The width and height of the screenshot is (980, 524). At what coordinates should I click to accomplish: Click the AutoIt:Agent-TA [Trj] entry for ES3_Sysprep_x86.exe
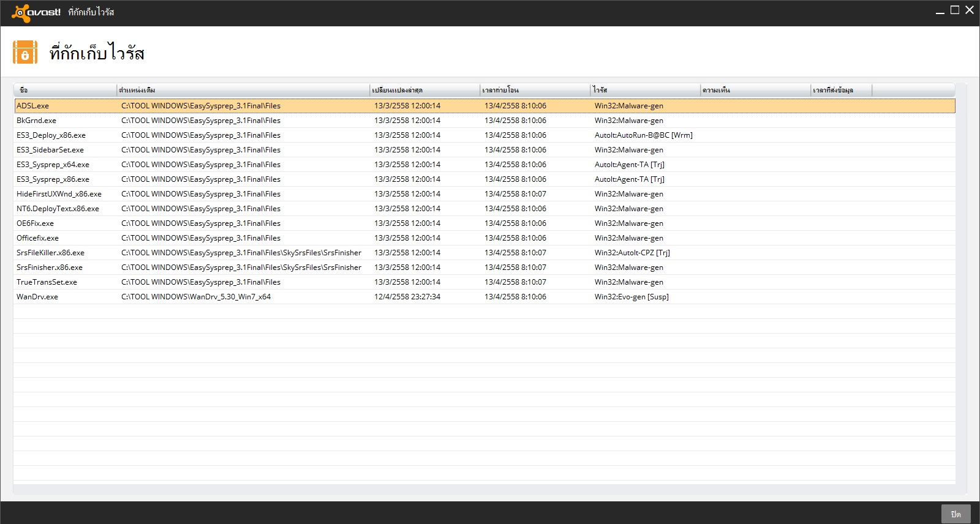[630, 179]
